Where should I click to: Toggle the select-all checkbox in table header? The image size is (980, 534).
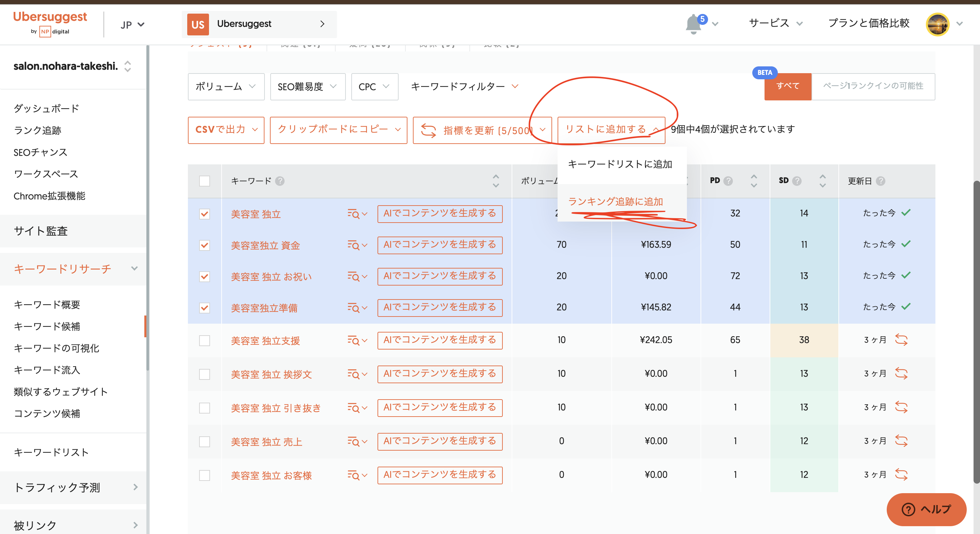pyautogui.click(x=204, y=181)
